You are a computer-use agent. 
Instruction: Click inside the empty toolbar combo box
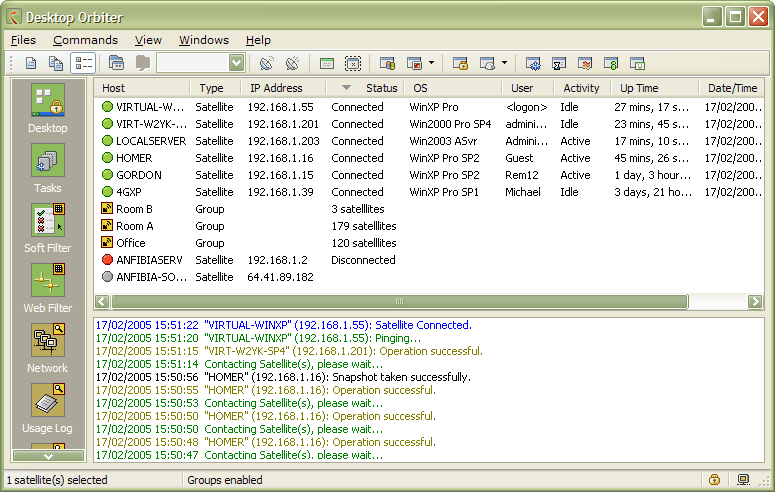click(193, 63)
